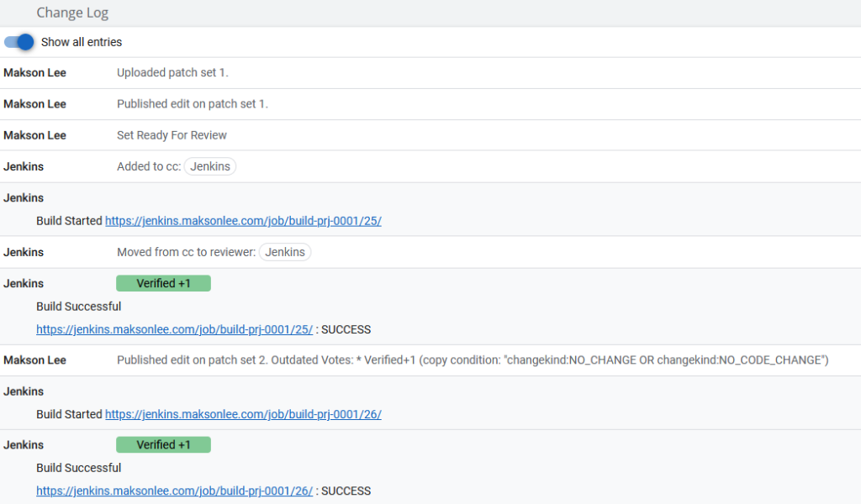Click Jenkins author beside Added to cc
Viewport: 861px width, 504px height.
[24, 166]
